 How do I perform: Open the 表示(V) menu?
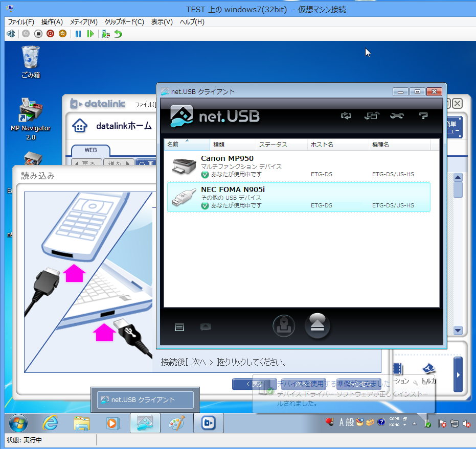click(x=162, y=22)
